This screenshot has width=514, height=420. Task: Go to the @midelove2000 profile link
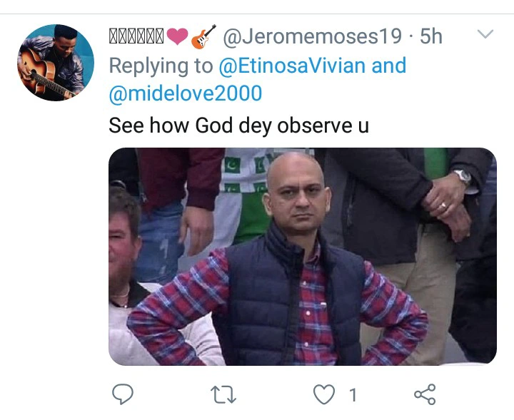coord(185,93)
